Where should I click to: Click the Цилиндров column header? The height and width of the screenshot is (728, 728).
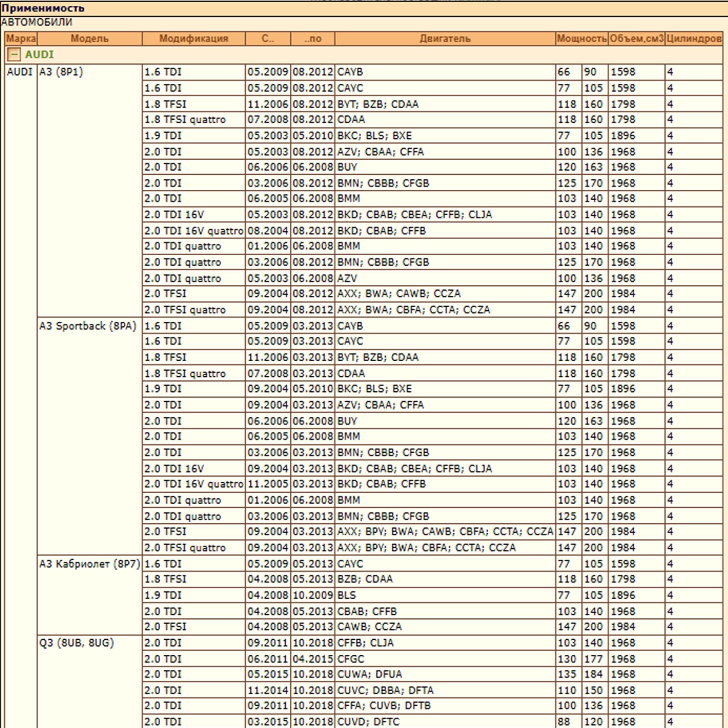693,39
